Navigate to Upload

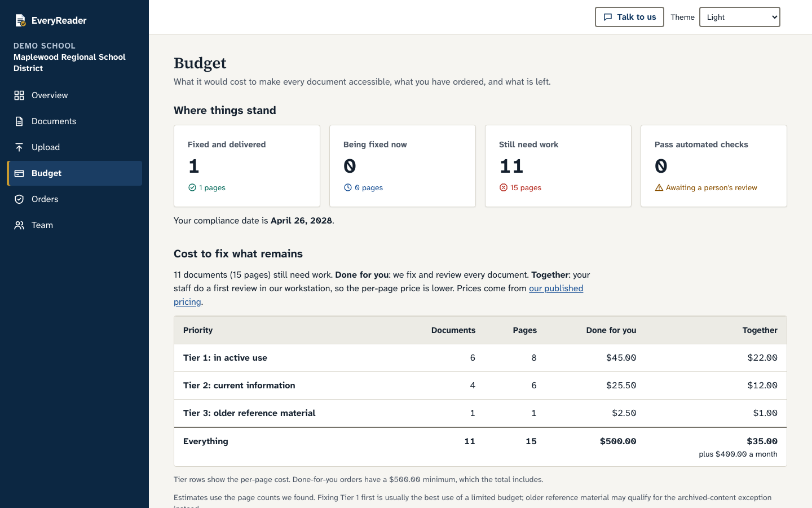pos(74,147)
